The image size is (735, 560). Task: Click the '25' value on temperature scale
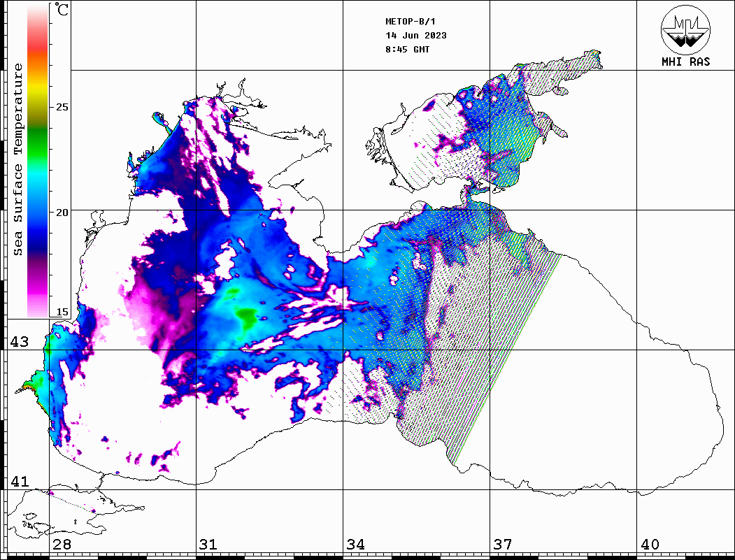pos(62,107)
